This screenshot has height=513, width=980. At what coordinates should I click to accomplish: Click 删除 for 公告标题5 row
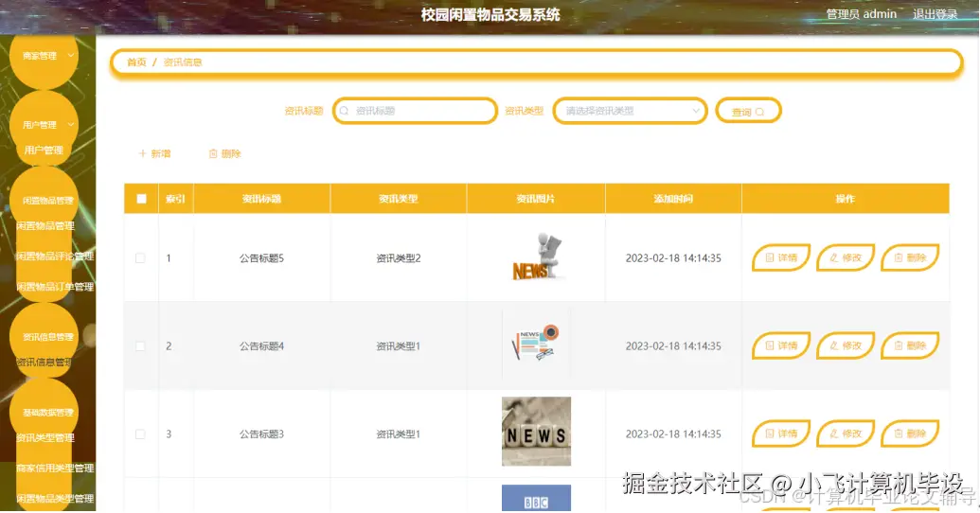tap(910, 257)
